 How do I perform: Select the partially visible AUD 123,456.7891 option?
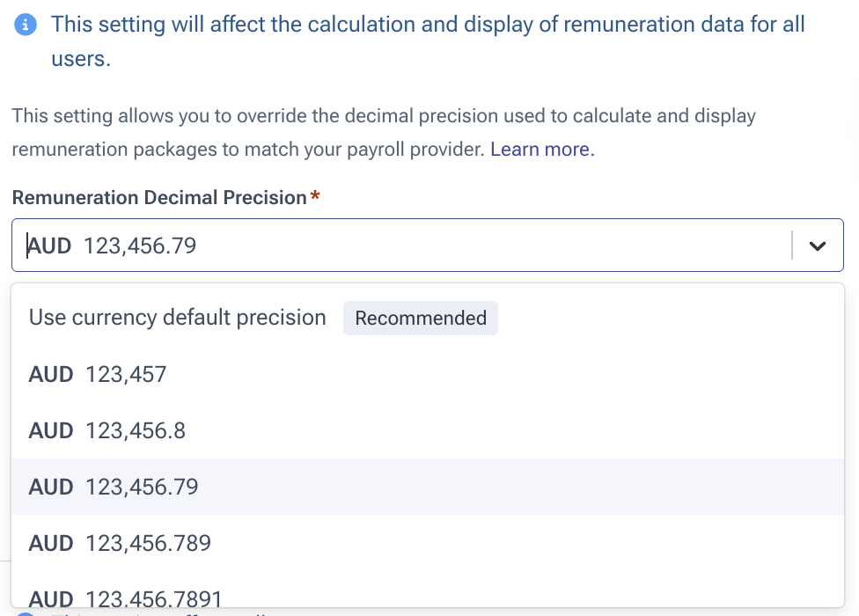point(126,596)
